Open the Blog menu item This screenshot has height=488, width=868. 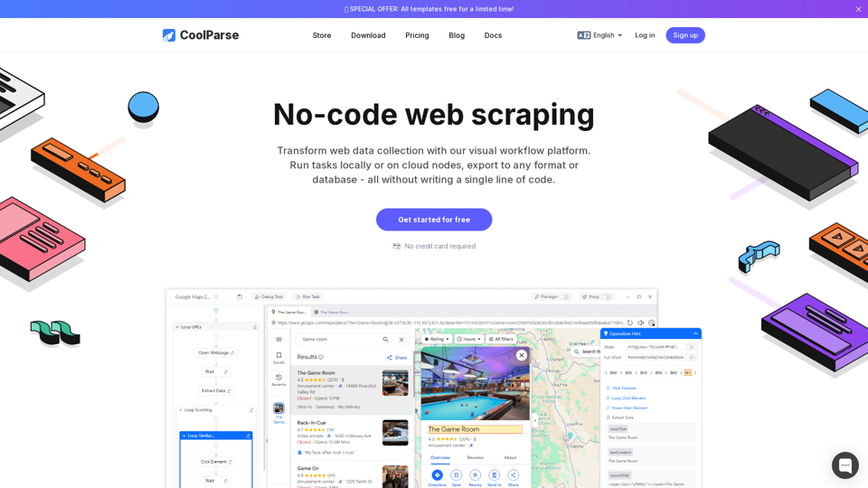pos(457,35)
